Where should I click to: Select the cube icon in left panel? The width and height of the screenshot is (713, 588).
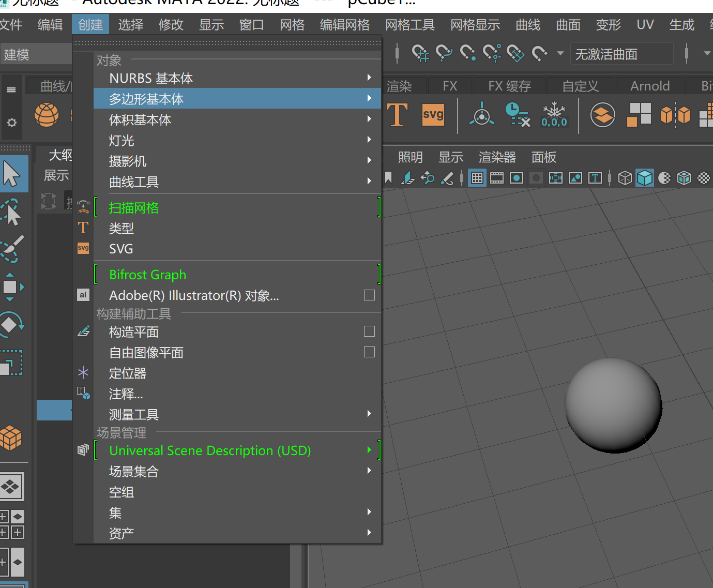[11, 438]
